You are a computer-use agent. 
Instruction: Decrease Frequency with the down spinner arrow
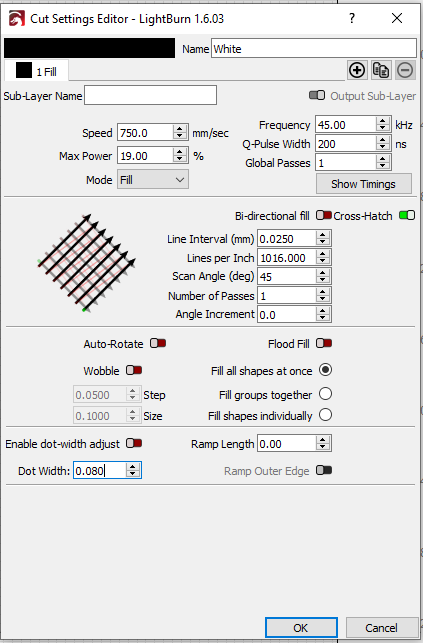382,128
